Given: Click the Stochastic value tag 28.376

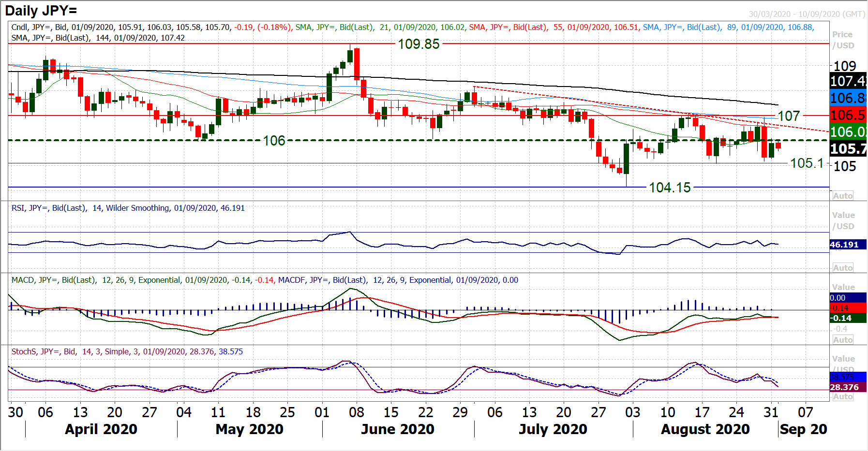Looking at the screenshot, I should pos(848,387).
